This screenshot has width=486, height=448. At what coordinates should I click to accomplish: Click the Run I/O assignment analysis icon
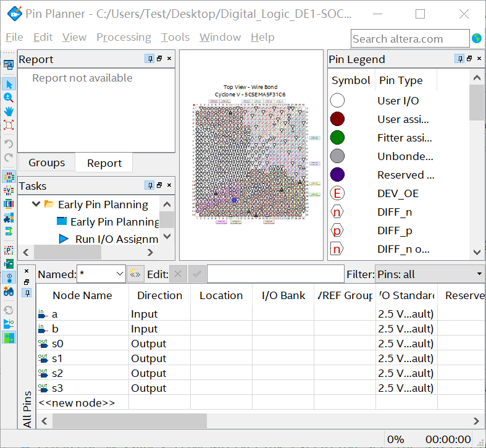point(9,324)
